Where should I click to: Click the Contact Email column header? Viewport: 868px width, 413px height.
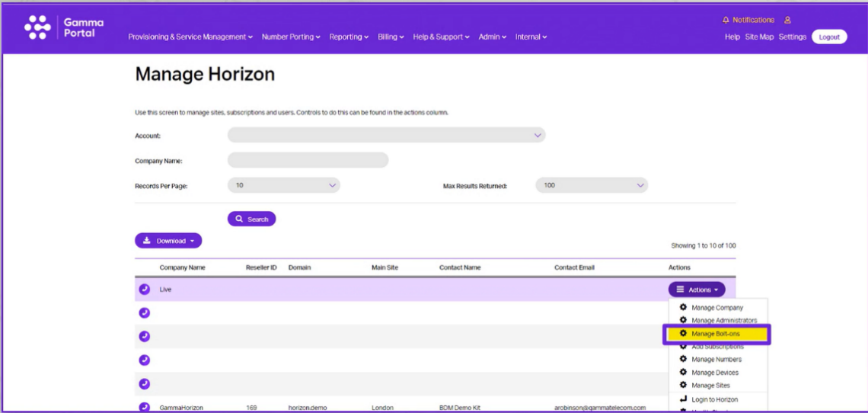tap(575, 267)
